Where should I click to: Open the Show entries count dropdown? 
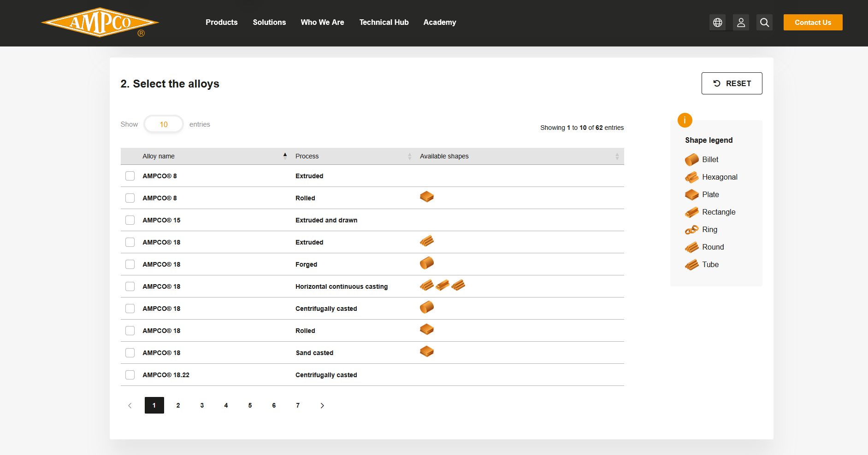coord(164,124)
